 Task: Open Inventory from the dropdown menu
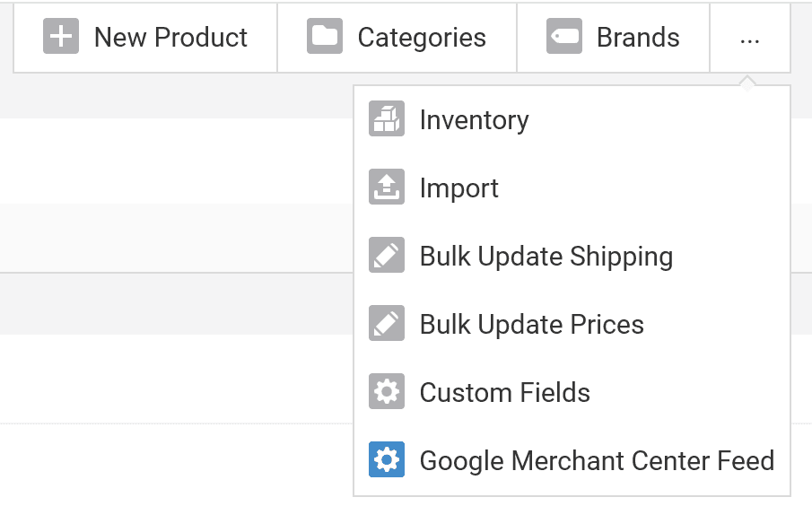[474, 120]
